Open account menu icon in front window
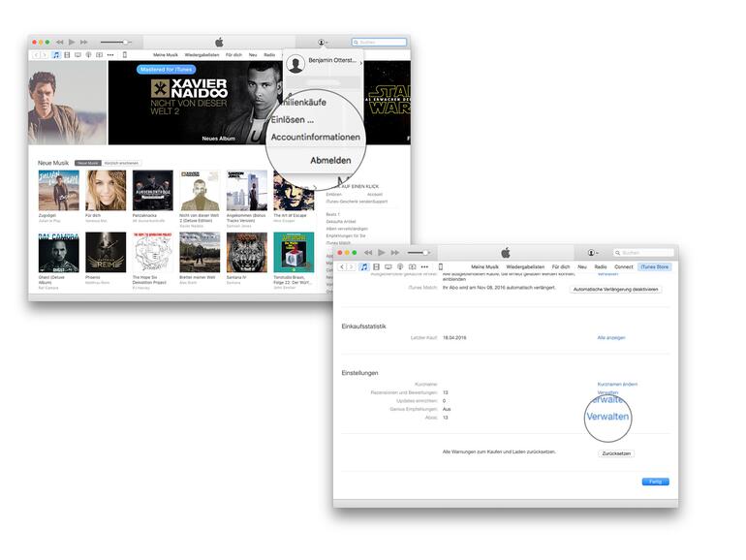The width and height of the screenshot is (746, 560). pos(592,253)
